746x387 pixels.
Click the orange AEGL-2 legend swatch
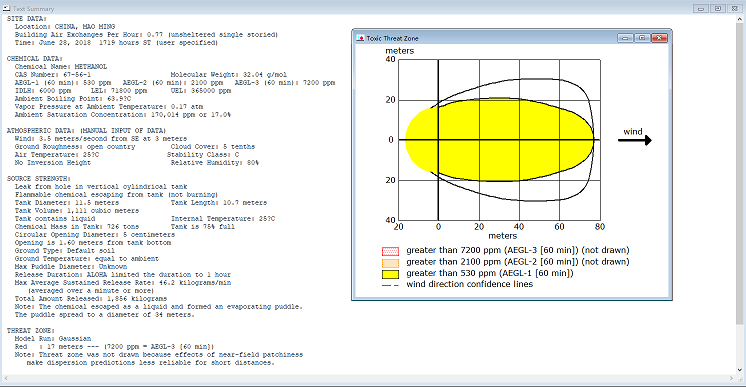click(x=390, y=262)
